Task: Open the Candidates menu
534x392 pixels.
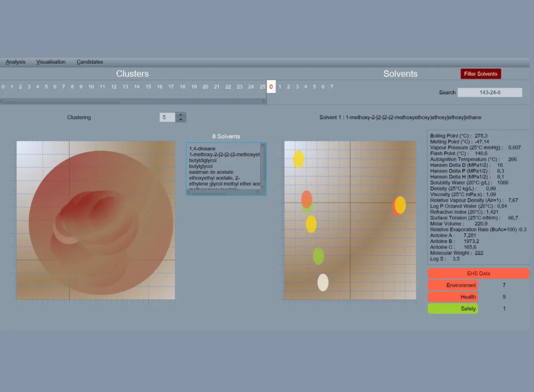Action: pyautogui.click(x=89, y=62)
